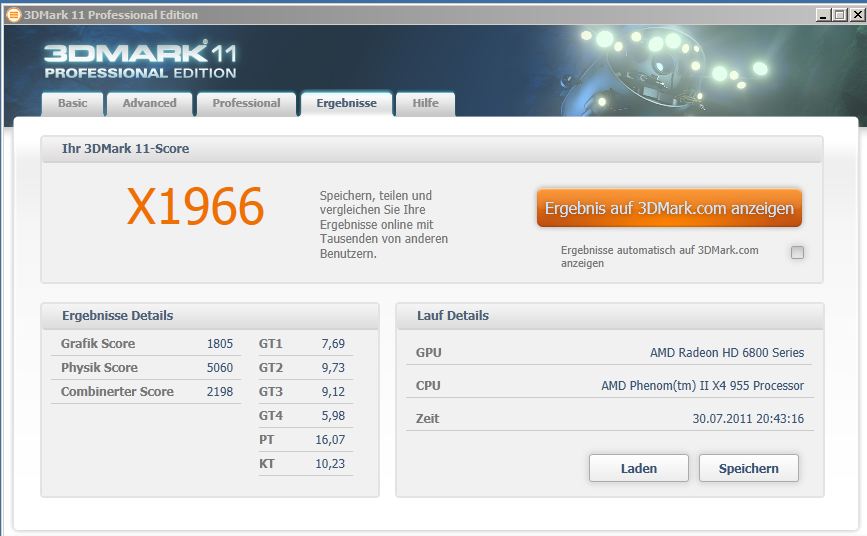Click the X1966 score value

(x=195, y=206)
